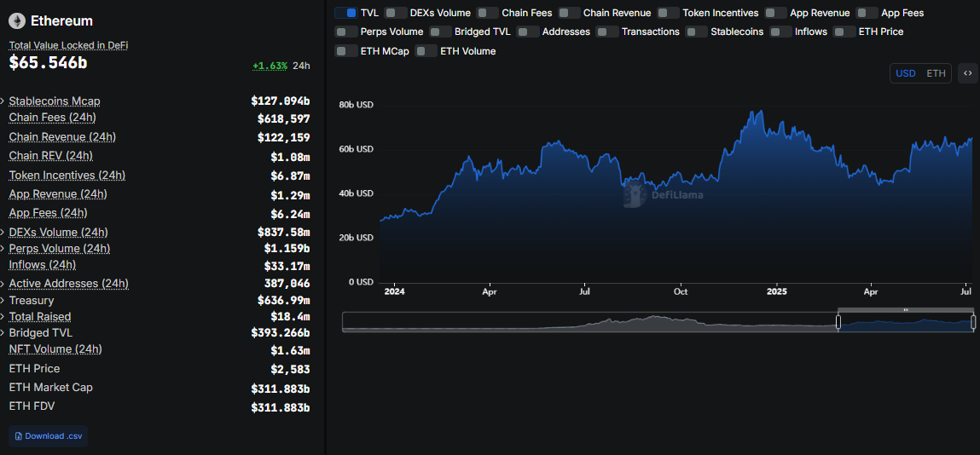Screen dimensions: 980x455
Task: Click the ETH Market Cap label
Action: tap(50, 388)
